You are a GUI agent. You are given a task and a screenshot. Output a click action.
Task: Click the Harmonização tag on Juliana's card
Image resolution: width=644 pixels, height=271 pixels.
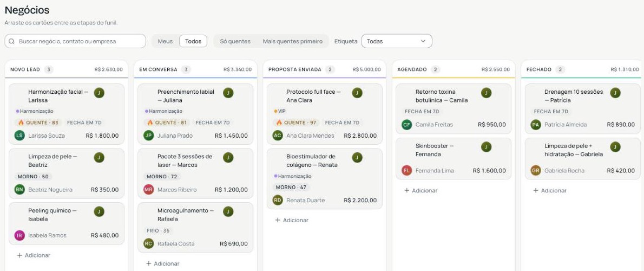pyautogui.click(x=164, y=111)
